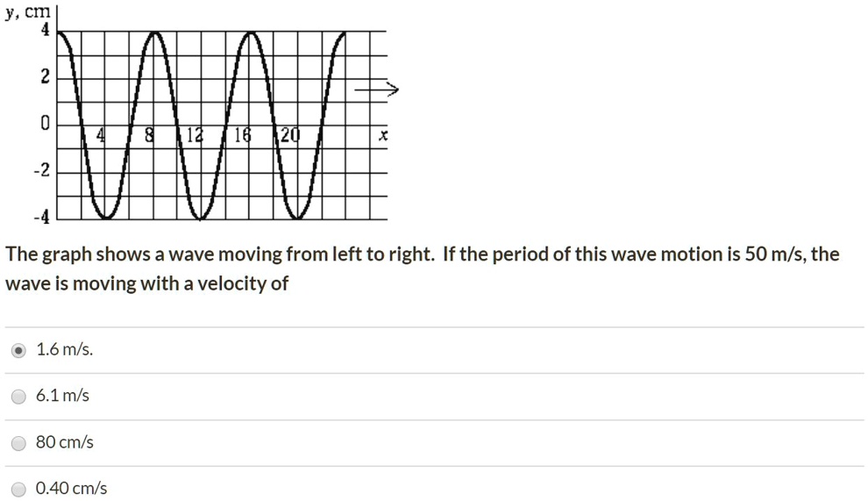Click the '-4' tick label on y-axis

tap(41, 217)
